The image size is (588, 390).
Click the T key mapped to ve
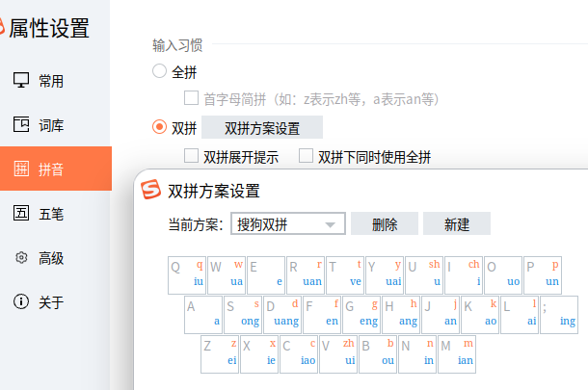[x=345, y=275]
